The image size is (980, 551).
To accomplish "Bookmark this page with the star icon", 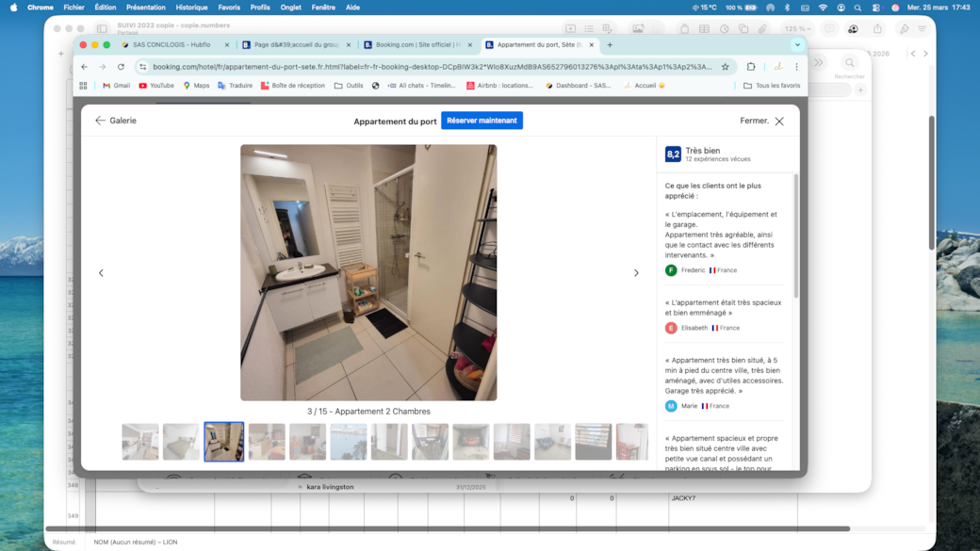I will click(725, 67).
